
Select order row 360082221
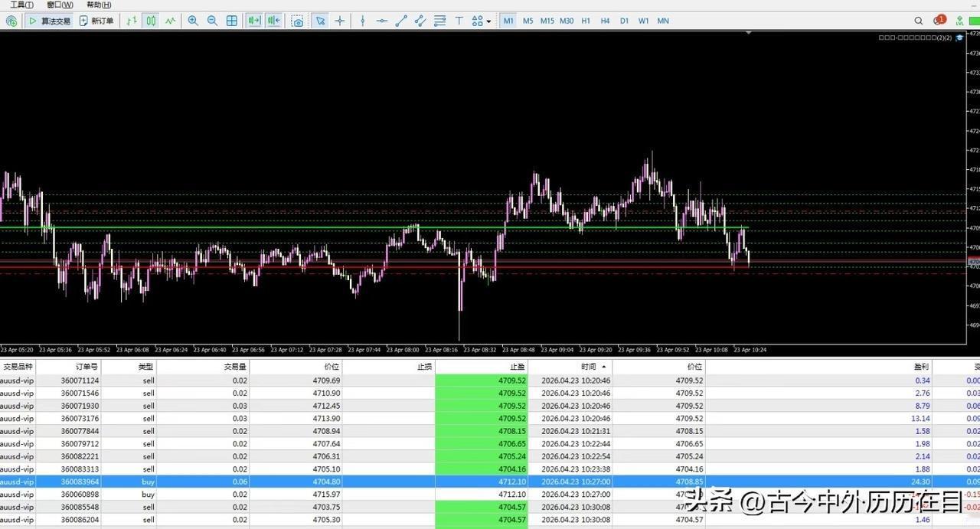[x=490, y=456]
